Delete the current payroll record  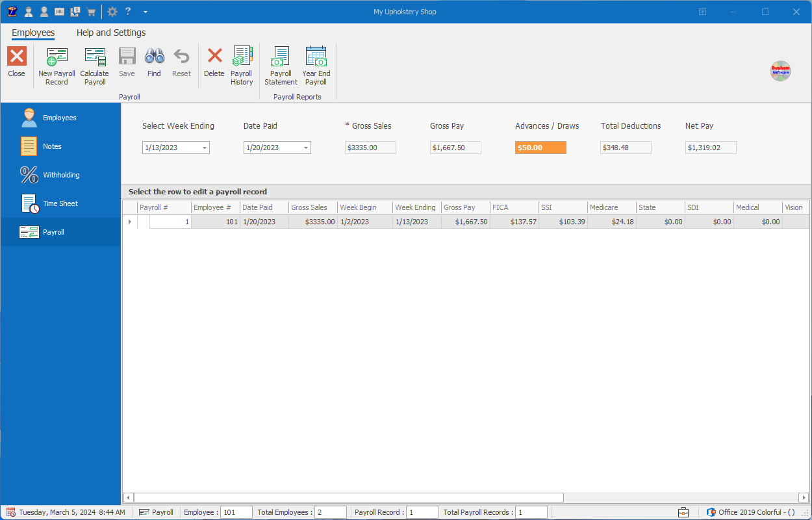coord(214,64)
